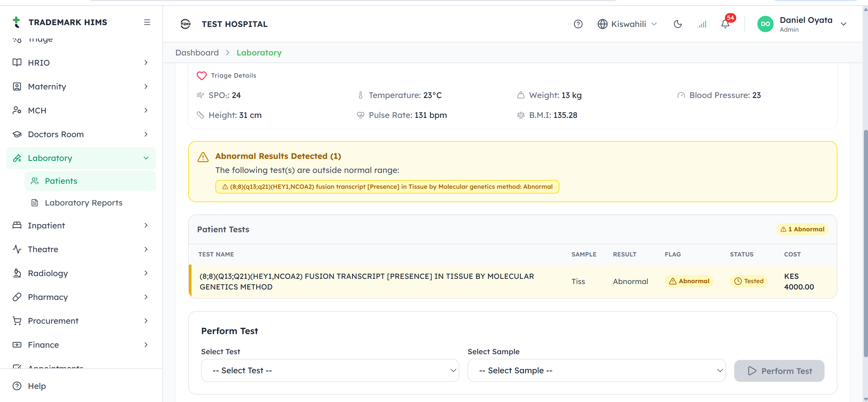Check the network signal strength icon

pos(702,24)
